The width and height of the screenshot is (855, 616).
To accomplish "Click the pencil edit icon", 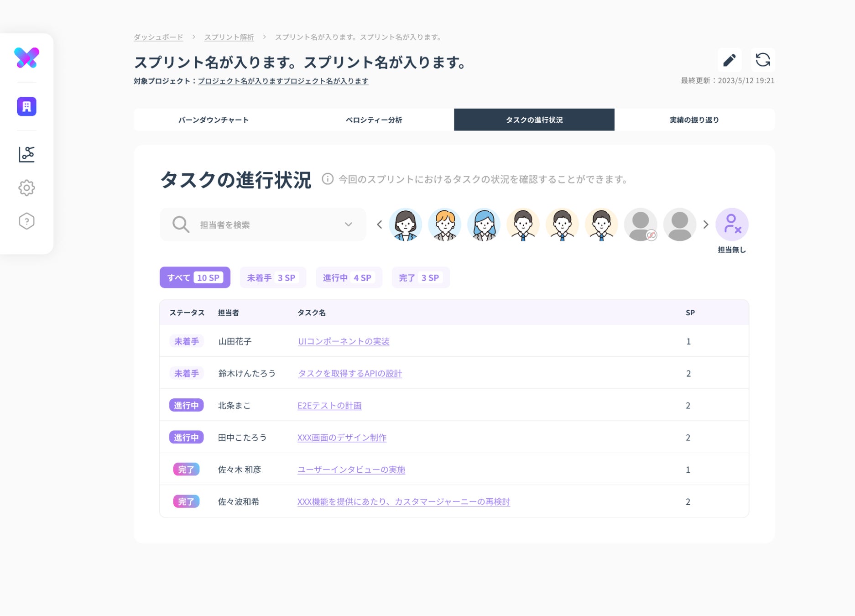I will coord(729,60).
